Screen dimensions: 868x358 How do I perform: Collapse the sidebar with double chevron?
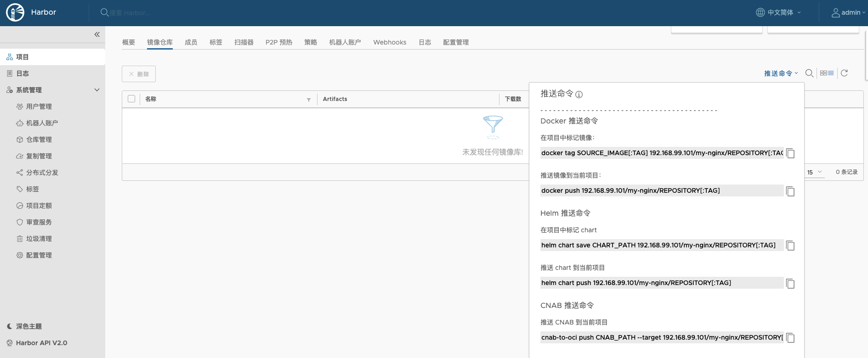[x=97, y=34]
